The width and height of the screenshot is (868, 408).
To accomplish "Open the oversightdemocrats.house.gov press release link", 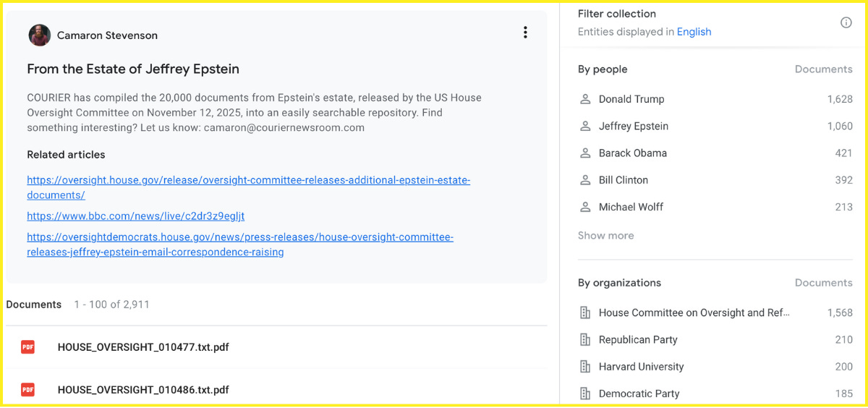I will [240, 245].
